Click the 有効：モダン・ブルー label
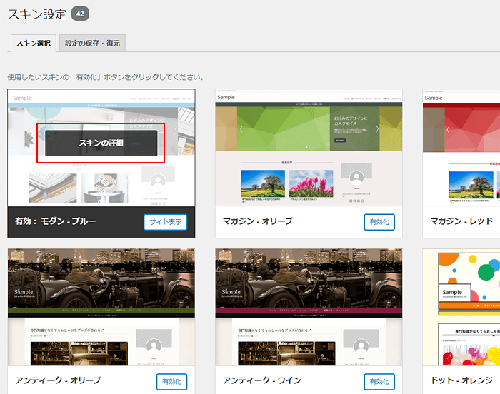The height and width of the screenshot is (394, 500). (x=55, y=221)
